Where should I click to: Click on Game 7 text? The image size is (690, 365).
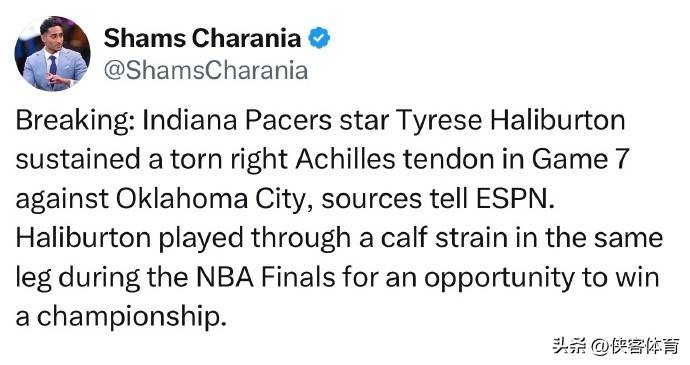[580, 159]
